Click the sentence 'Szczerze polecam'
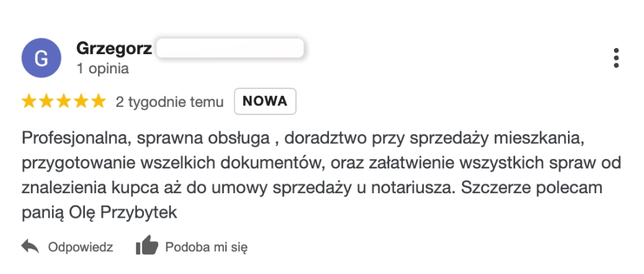Image resolution: width=644 pixels, height=274 pixels. (x=532, y=188)
